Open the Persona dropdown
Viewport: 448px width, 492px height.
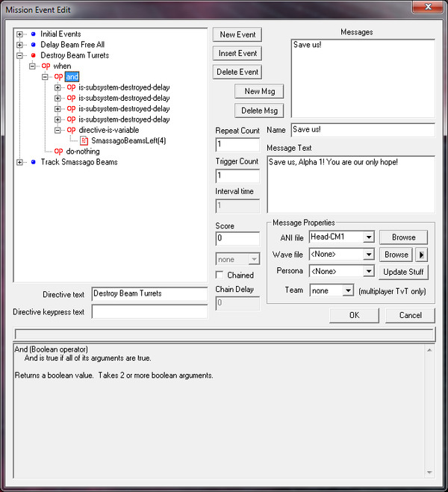[367, 272]
